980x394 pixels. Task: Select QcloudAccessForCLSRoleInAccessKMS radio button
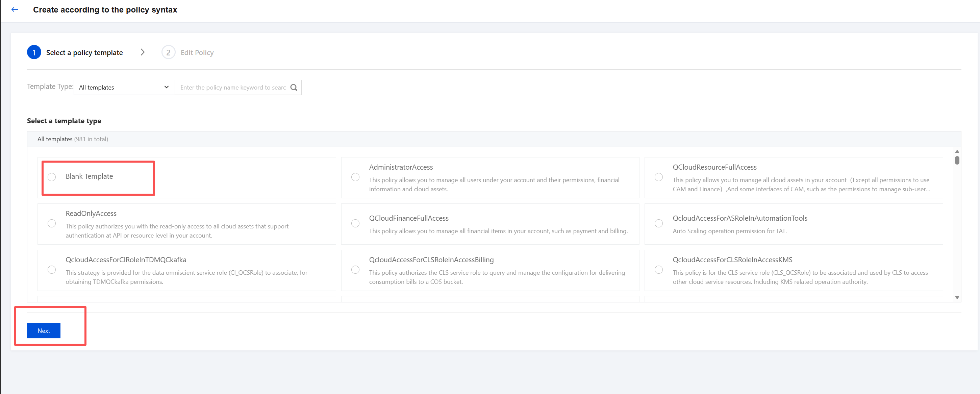pos(658,270)
